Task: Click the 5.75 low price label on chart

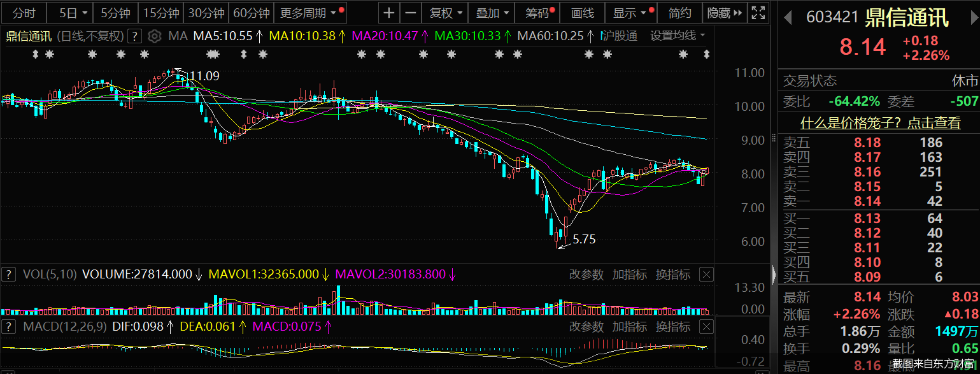Action: [584, 240]
